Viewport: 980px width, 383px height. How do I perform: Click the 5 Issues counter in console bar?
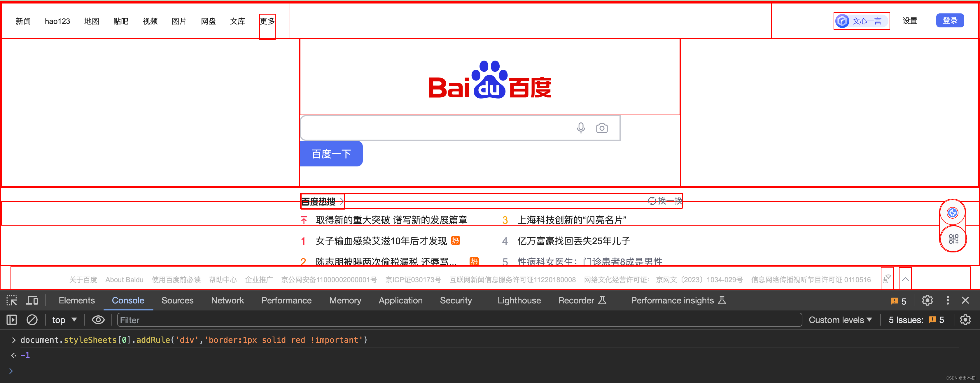(x=916, y=320)
